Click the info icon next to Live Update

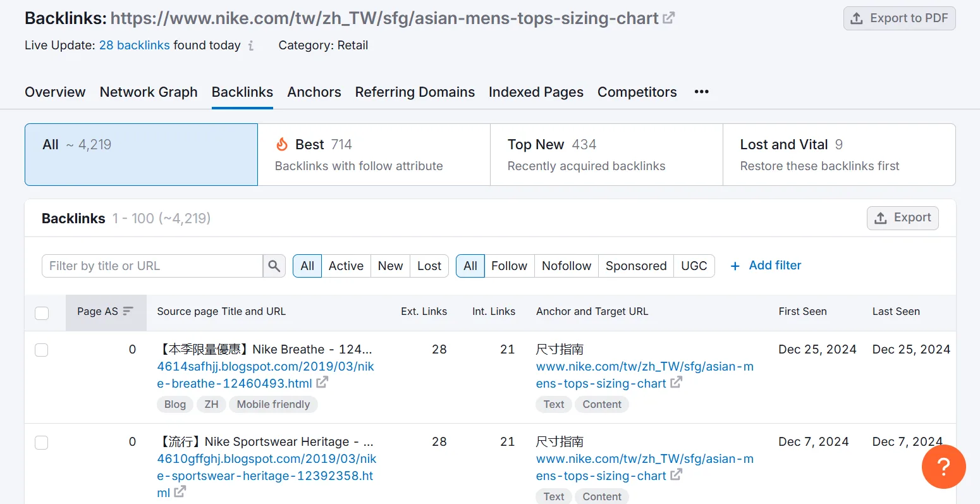[x=251, y=46]
